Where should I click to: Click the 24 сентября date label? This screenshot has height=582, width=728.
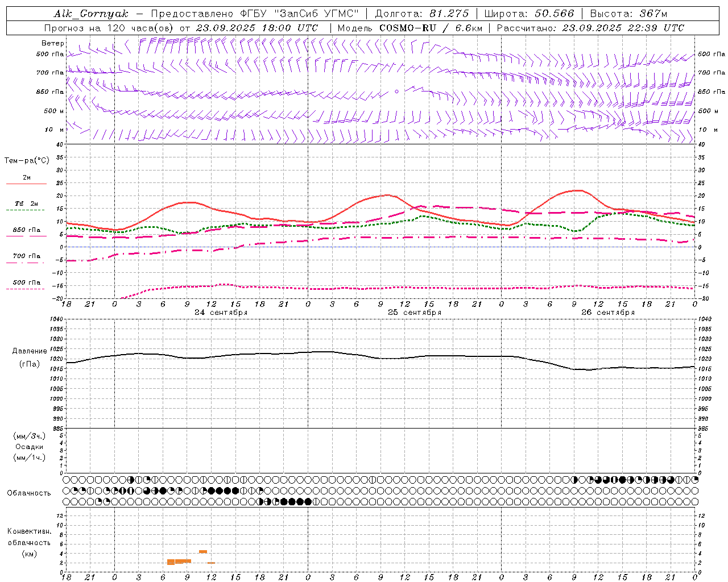tap(221, 313)
